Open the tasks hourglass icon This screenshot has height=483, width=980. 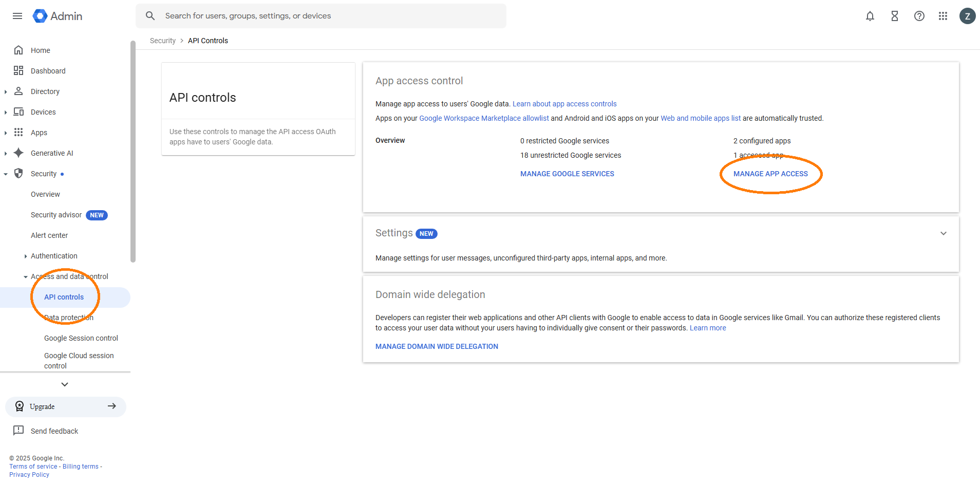(x=895, y=16)
